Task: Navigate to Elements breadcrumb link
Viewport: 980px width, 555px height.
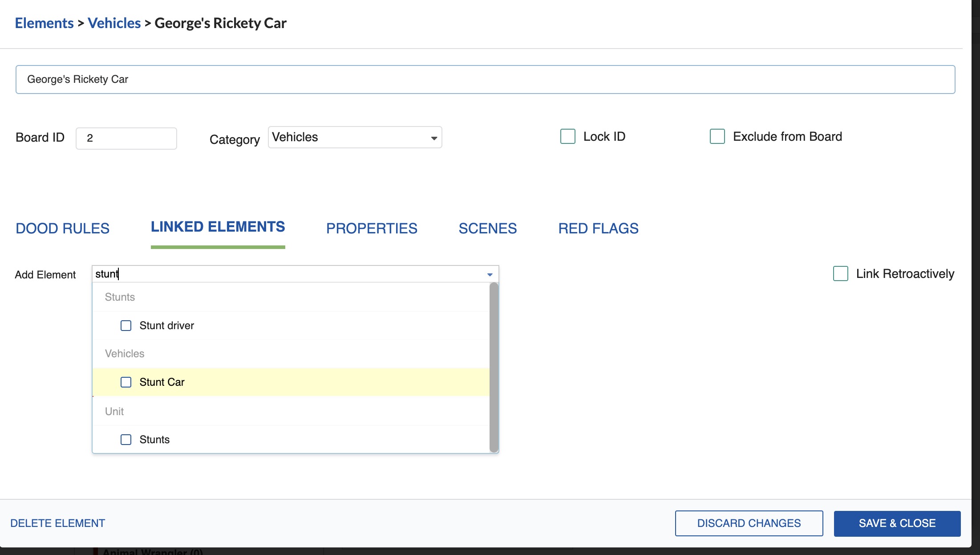Action: click(x=44, y=23)
